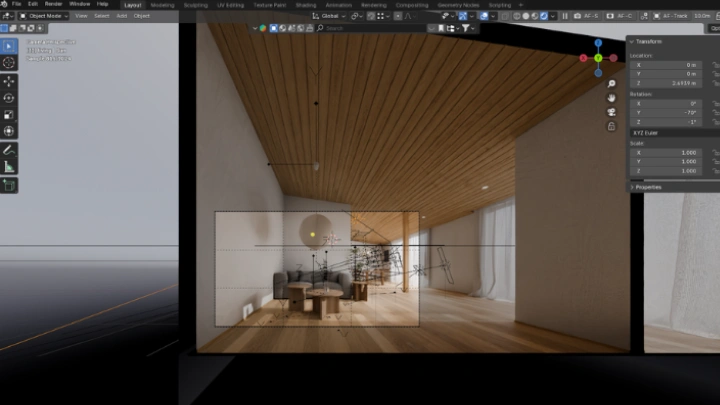Click the add workspace plus button
Viewport: 720px width, 405px height.
point(521,5)
